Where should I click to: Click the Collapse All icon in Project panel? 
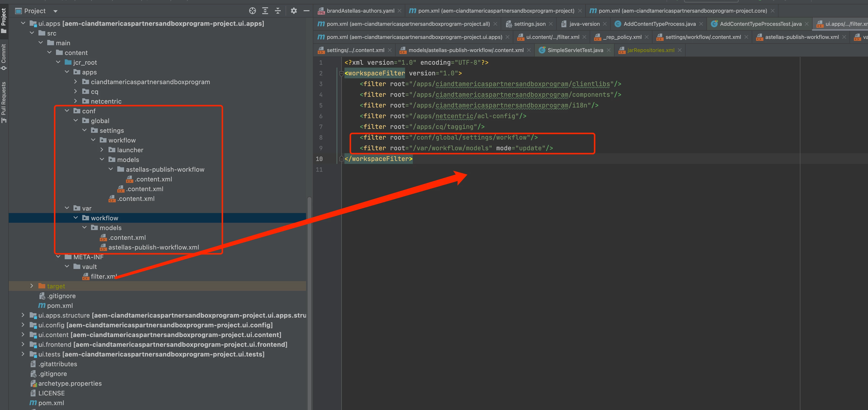278,11
